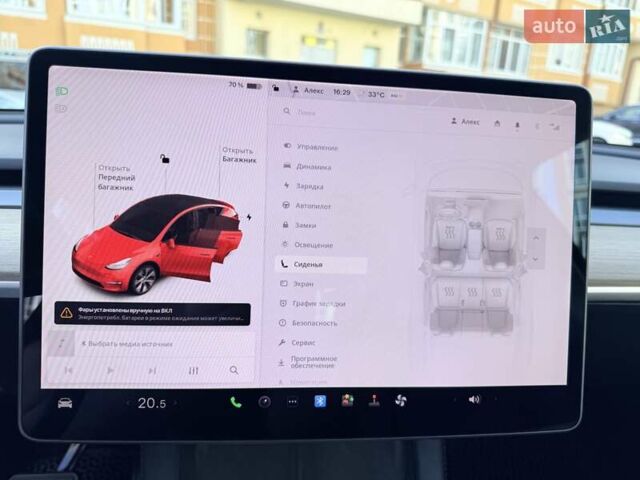Open the Автопилот settings menu
Image resolution: width=640 pixels, height=480 pixels.
[x=313, y=205]
